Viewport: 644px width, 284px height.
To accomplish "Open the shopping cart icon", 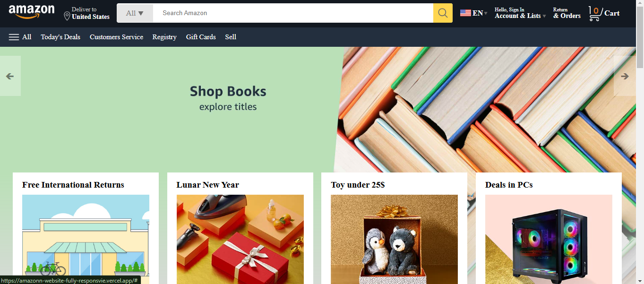I will tap(595, 13).
